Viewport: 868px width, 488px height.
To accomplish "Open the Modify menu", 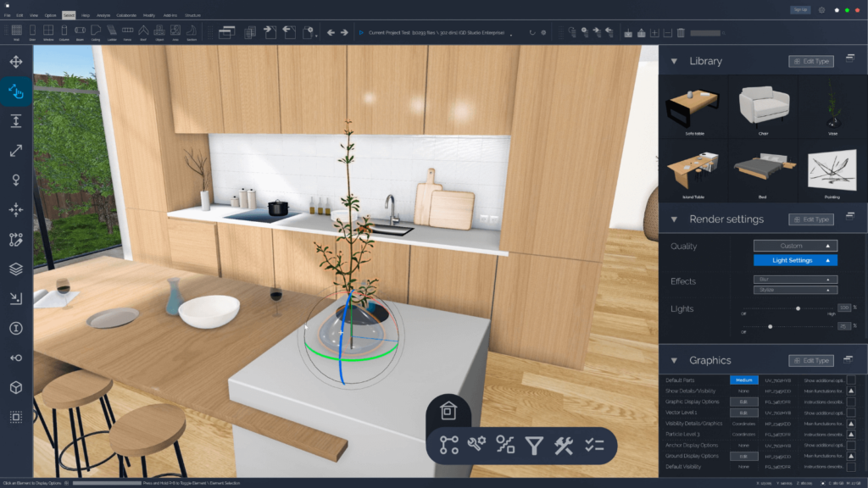I will (149, 14).
